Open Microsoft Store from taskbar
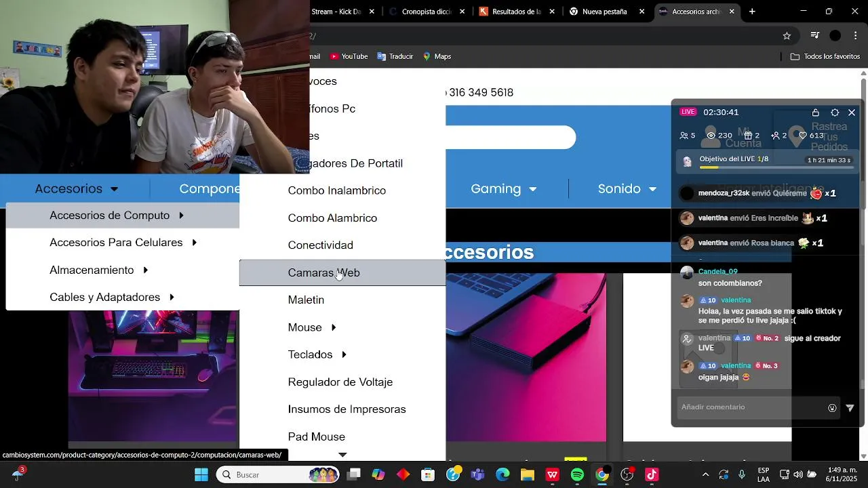868x488 pixels. tap(427, 475)
